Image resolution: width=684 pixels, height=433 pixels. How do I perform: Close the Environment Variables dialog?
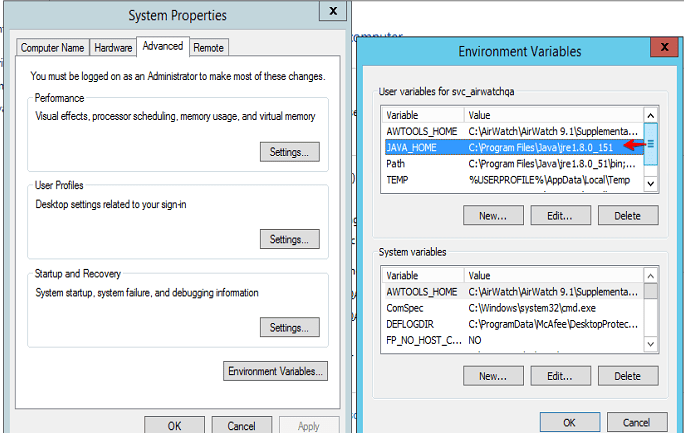(x=662, y=47)
